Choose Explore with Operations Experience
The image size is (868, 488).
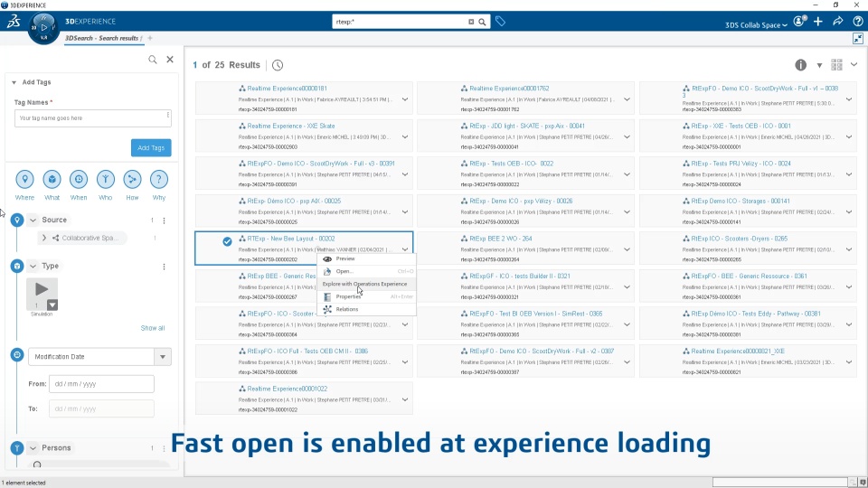tap(366, 284)
